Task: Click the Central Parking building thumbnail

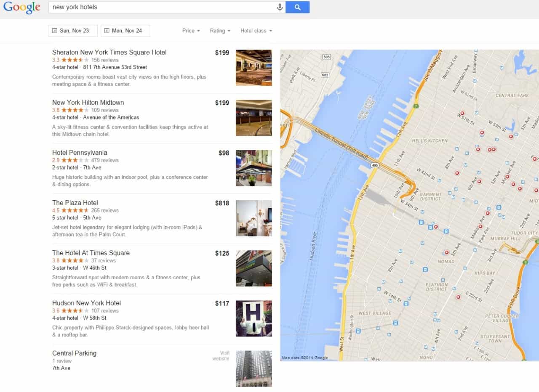Action: (253, 368)
